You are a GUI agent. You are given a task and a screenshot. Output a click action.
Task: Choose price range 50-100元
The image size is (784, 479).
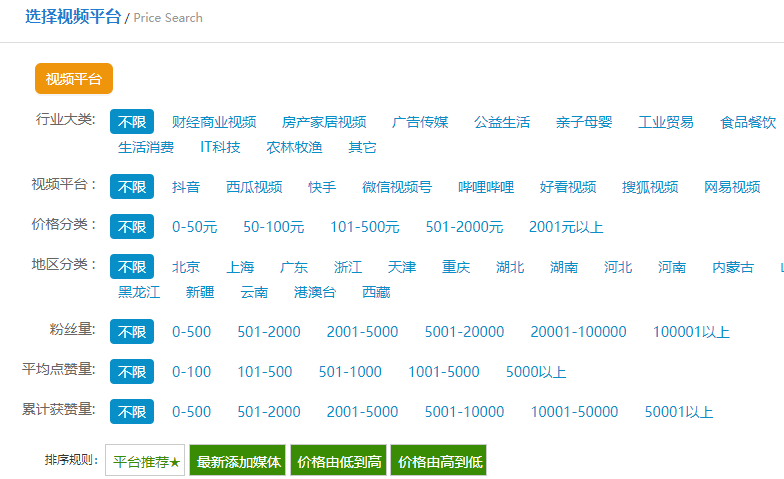[x=274, y=227]
